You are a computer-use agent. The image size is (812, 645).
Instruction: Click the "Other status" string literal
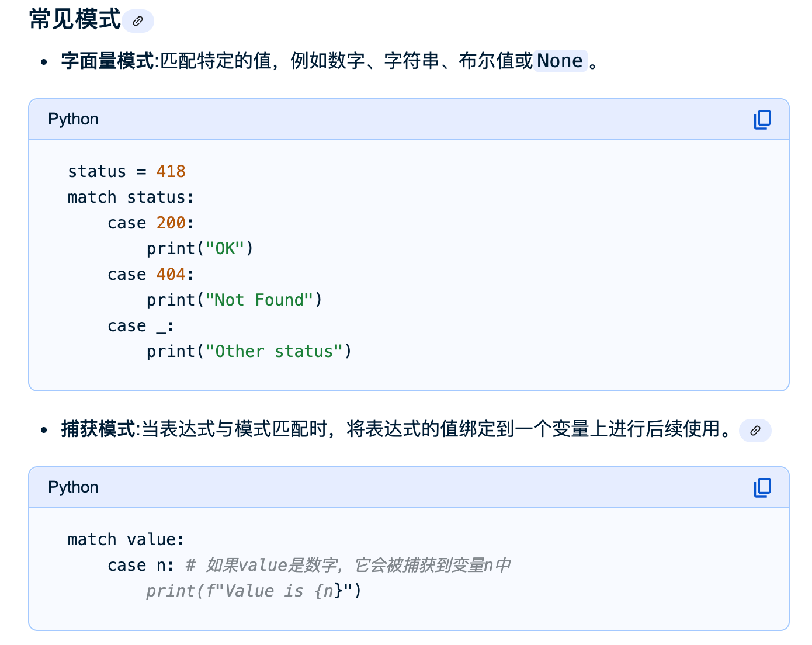tap(274, 352)
